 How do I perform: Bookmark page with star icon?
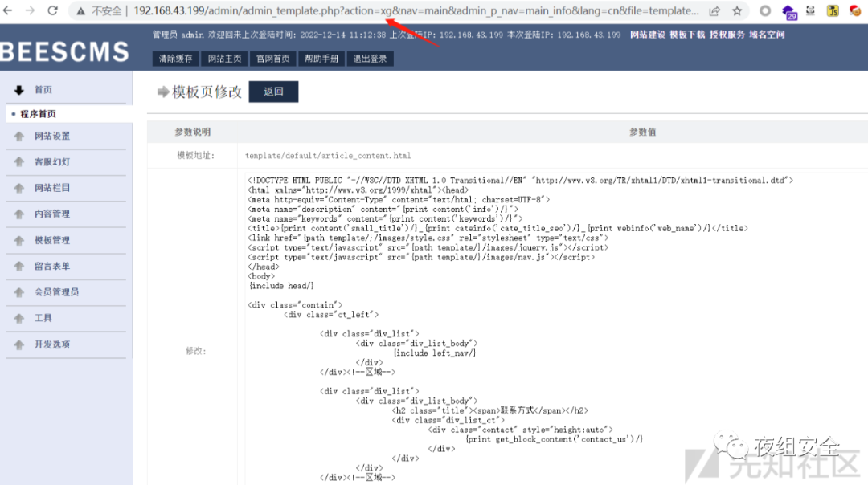pos(737,11)
